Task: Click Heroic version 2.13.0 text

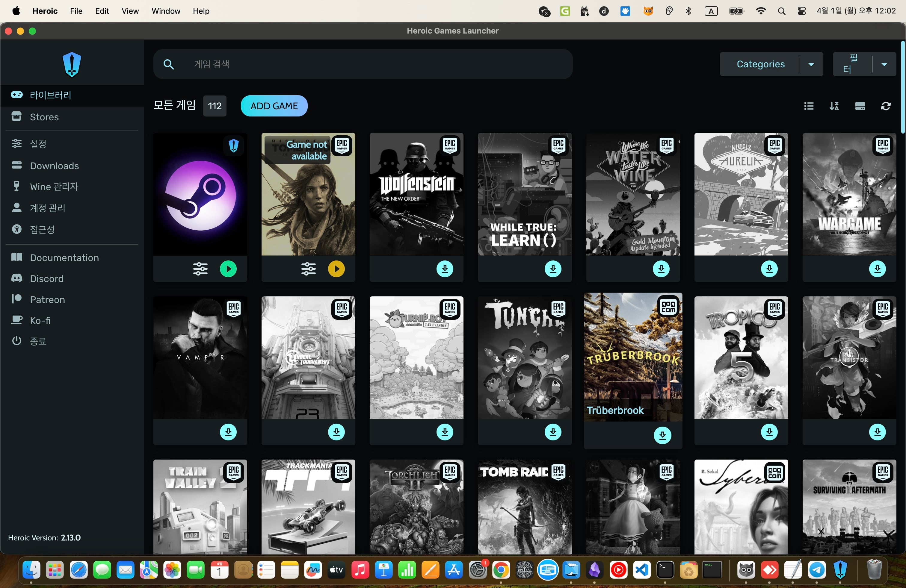Action: pyautogui.click(x=44, y=537)
